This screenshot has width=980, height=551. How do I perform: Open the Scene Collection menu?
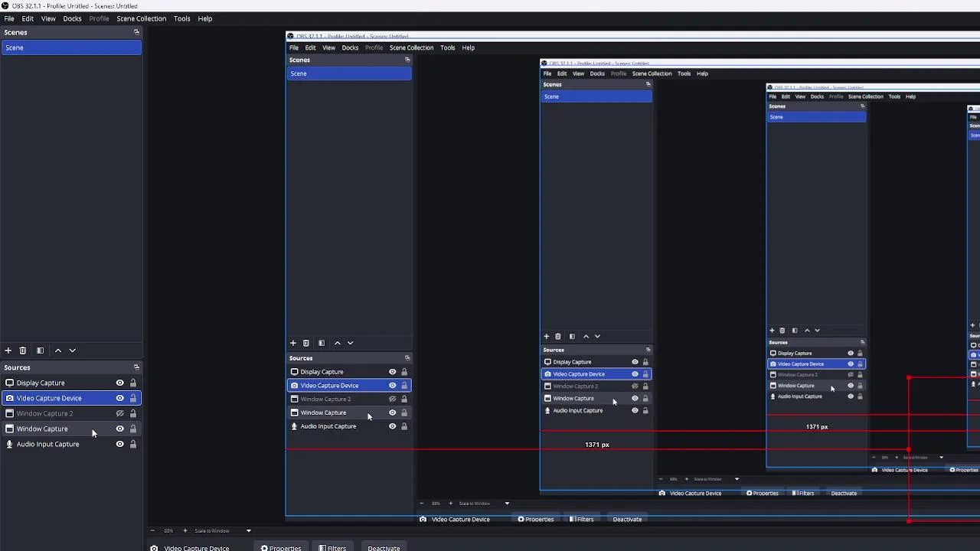141,18
